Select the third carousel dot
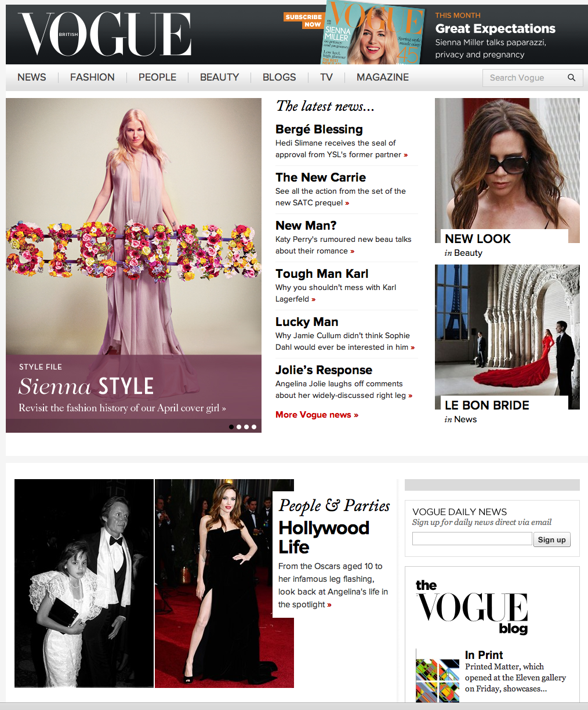588x710 pixels. (x=246, y=427)
